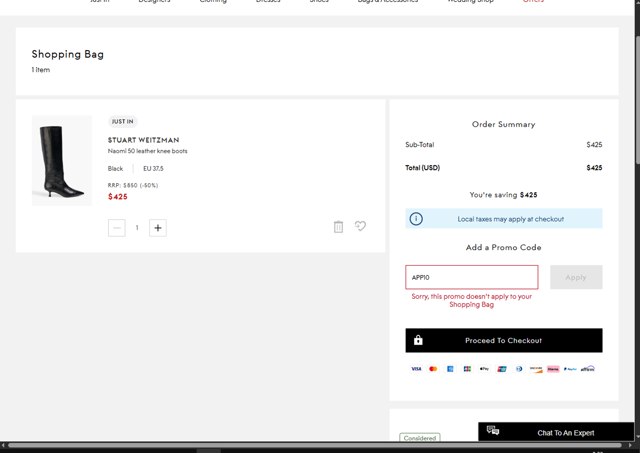Click the Shopping Bag heading
This screenshot has height=453, width=640.
pos(68,54)
